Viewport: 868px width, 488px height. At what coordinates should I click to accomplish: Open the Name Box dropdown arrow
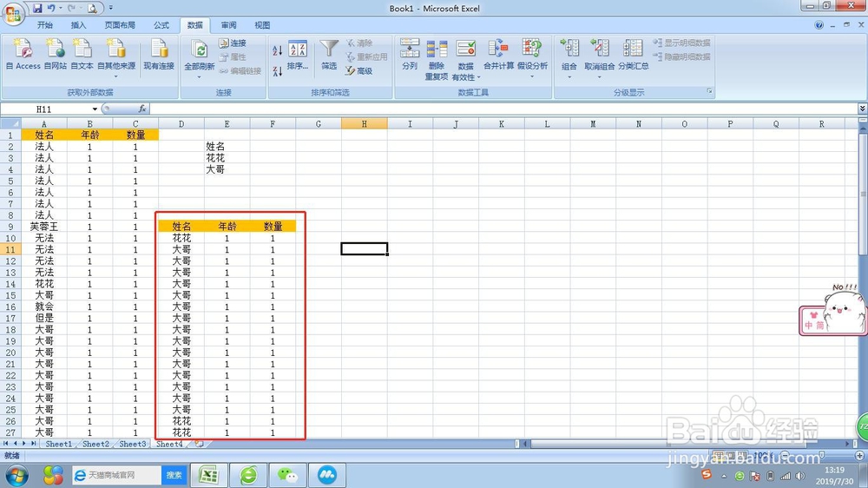(x=95, y=109)
